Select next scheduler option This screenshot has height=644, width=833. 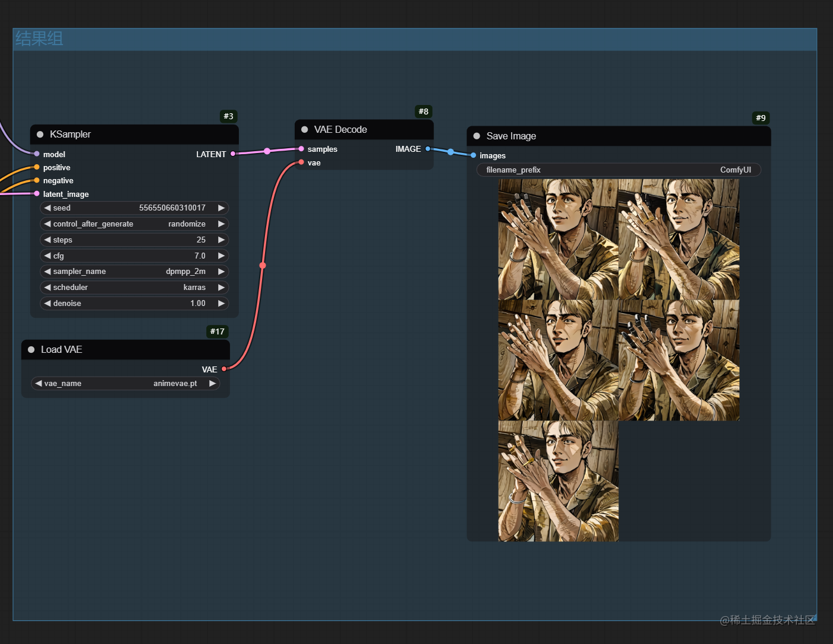(221, 288)
